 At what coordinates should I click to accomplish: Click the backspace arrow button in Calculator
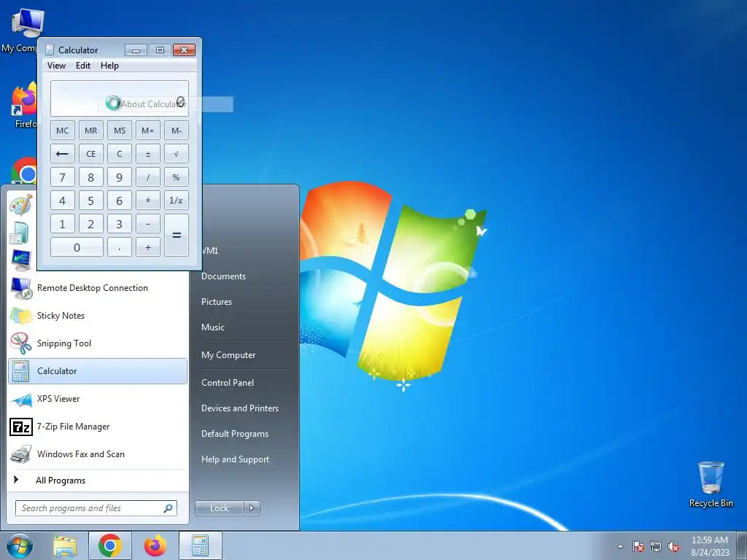coord(63,154)
